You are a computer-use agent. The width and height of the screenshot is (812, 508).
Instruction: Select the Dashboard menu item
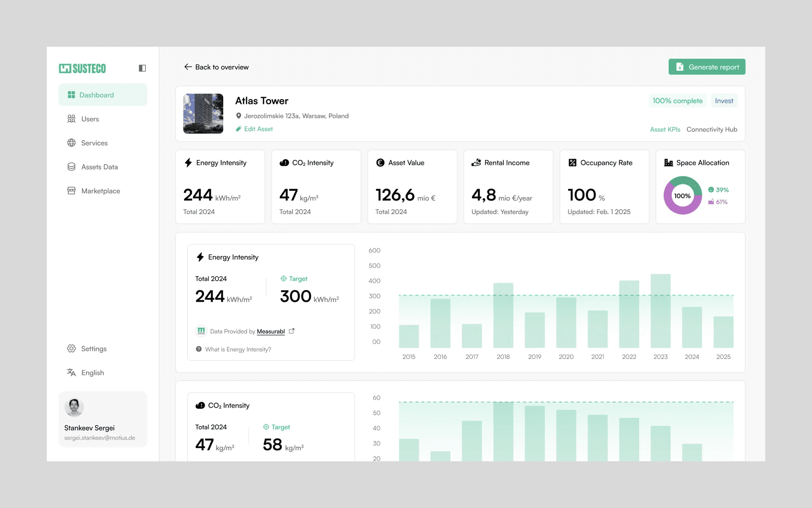tap(103, 95)
